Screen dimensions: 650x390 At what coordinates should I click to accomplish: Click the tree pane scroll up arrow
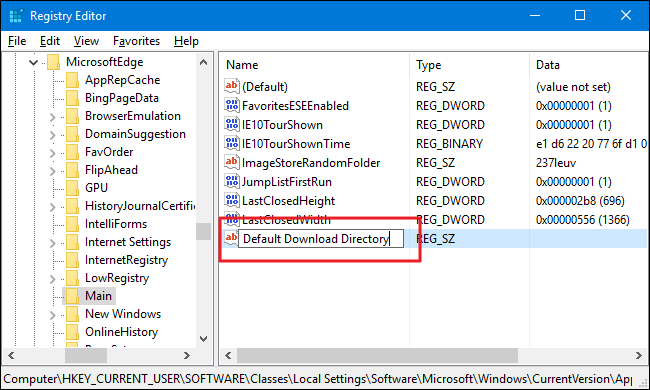click(204, 63)
